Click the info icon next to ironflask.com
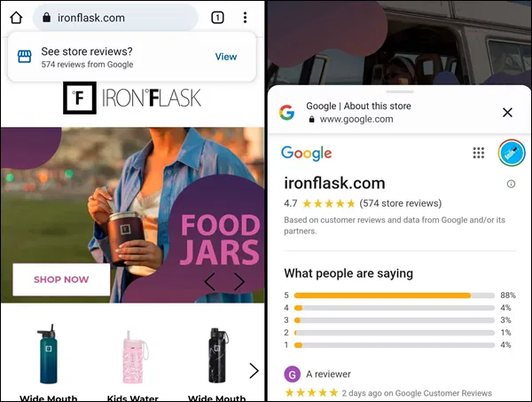Image resolution: width=532 pixels, height=402 pixels. pyautogui.click(x=511, y=184)
